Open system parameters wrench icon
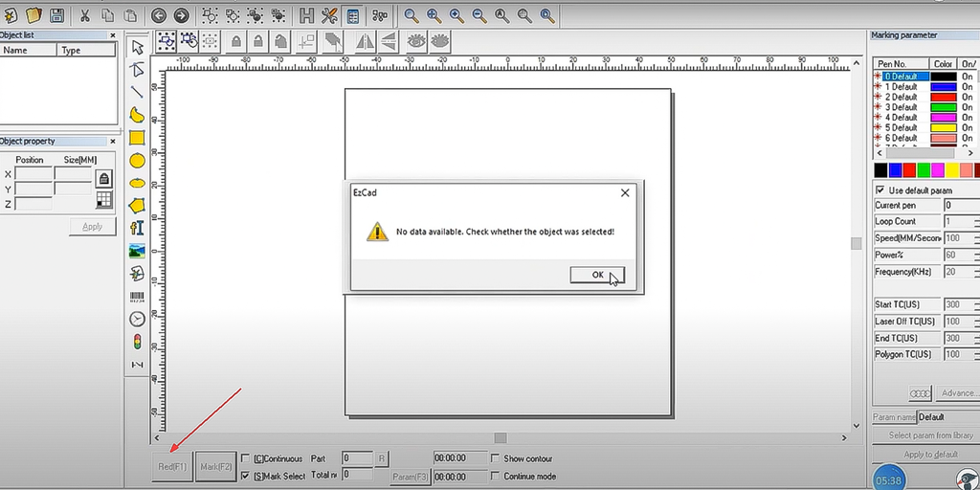Image resolution: width=980 pixels, height=490 pixels. (x=329, y=15)
